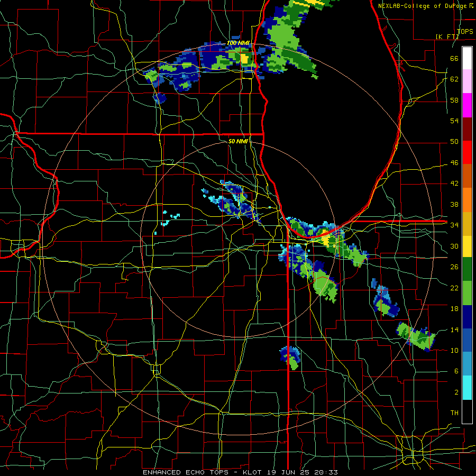Viewport: 476px width, 476px height.
Task: Click the TH threshold label in legend
Action: point(454,413)
